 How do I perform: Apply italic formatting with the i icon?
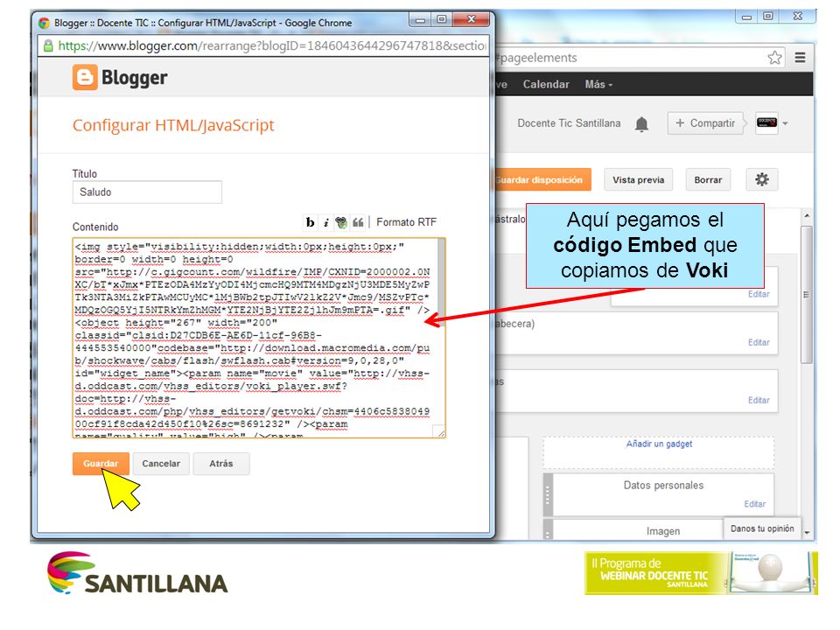tap(325, 222)
